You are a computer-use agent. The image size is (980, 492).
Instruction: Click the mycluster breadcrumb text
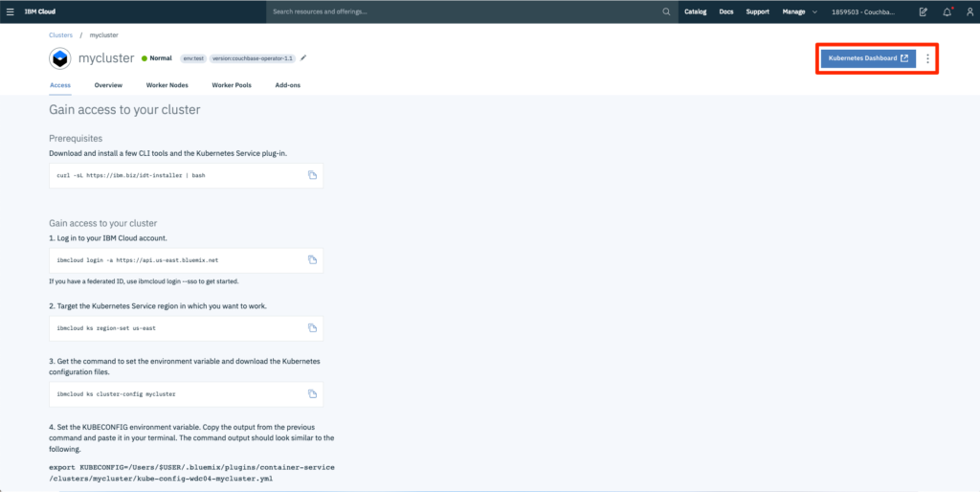(103, 35)
